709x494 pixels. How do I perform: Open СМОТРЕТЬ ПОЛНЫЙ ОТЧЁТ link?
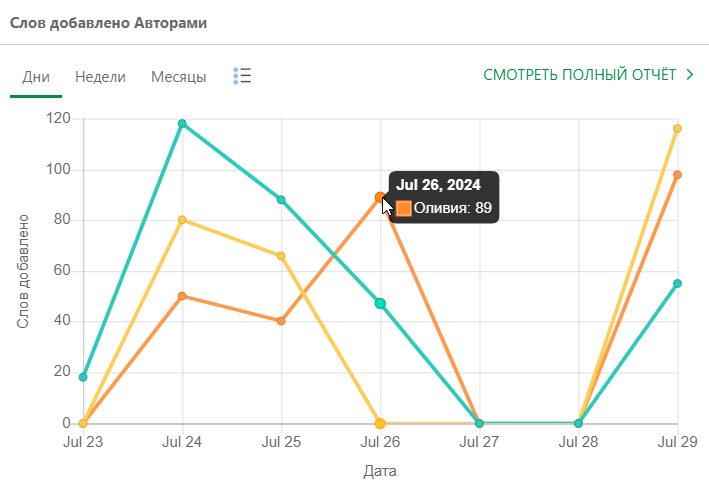579,75
